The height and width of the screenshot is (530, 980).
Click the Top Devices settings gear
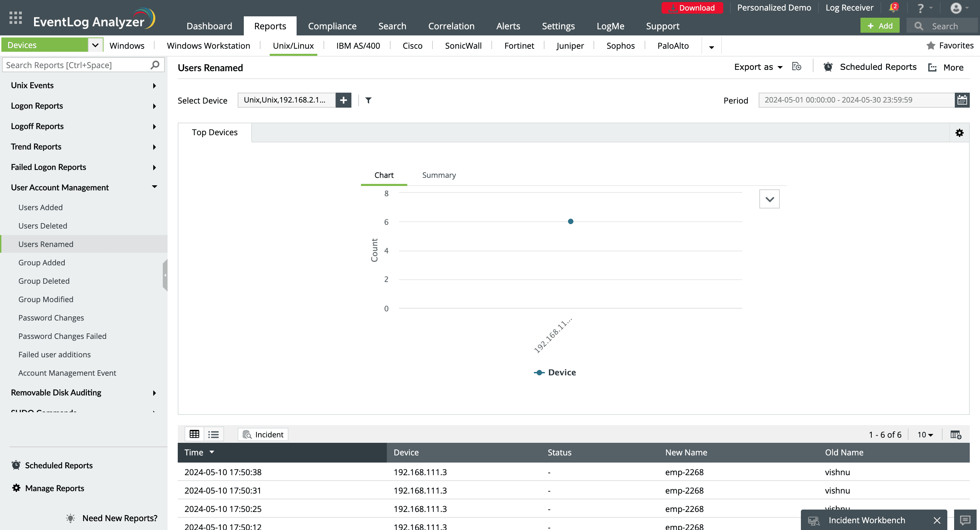click(959, 133)
